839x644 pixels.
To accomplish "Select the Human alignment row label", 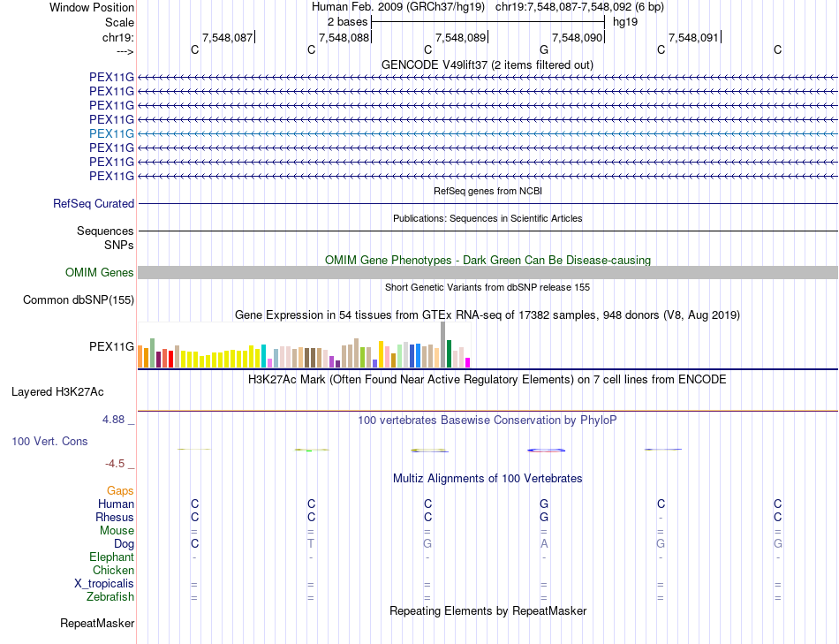I will [x=116, y=504].
